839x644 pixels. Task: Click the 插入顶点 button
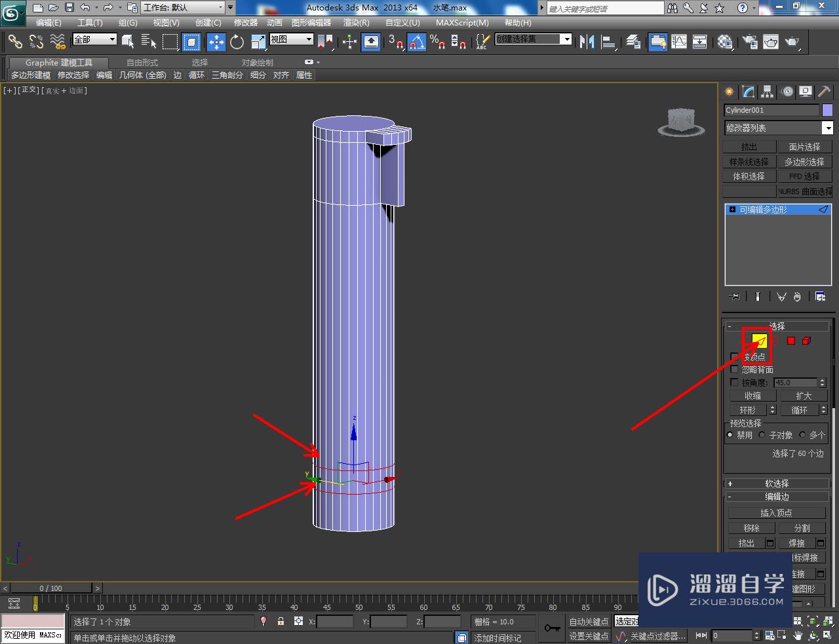tap(776, 513)
